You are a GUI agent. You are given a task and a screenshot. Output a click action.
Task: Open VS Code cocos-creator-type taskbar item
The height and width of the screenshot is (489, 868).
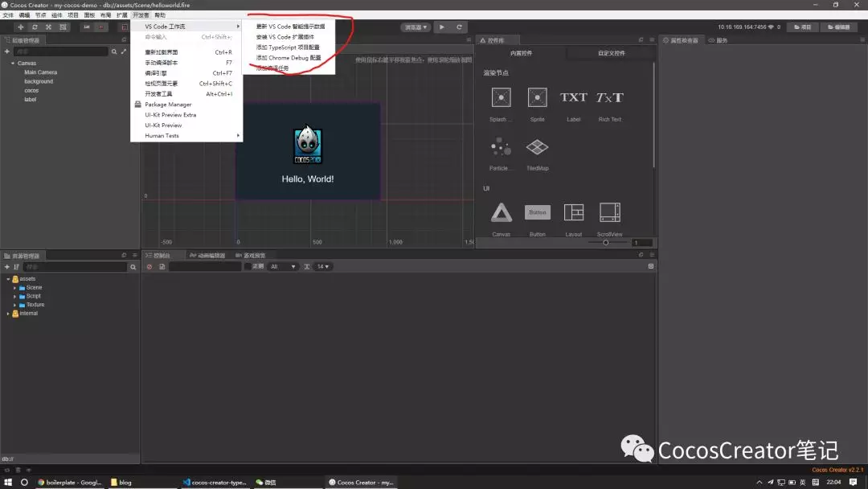(215, 483)
